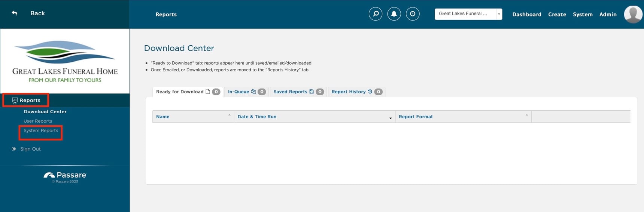The height and width of the screenshot is (212, 644).
Task: Sort by Report Format column
Action: (416, 117)
